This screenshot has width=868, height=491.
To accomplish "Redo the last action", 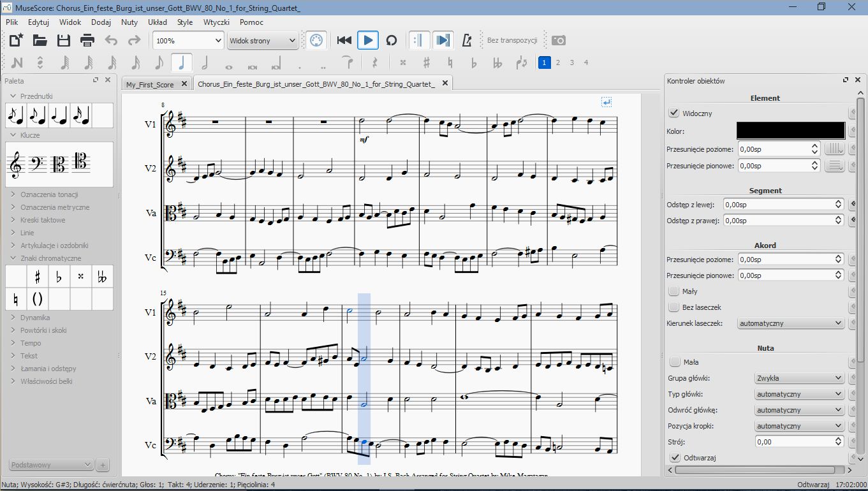I will pos(134,40).
